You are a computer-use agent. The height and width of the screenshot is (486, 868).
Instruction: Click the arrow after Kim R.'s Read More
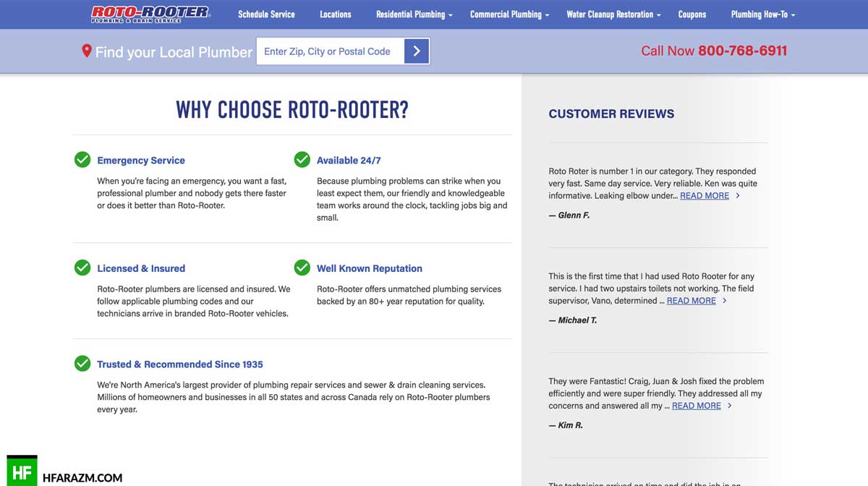point(730,406)
